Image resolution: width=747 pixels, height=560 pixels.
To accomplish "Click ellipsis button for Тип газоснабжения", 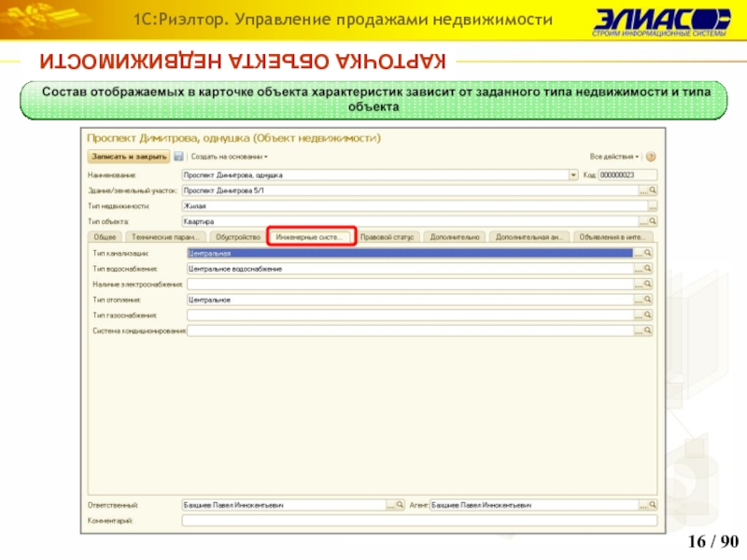I will pyautogui.click(x=639, y=315).
